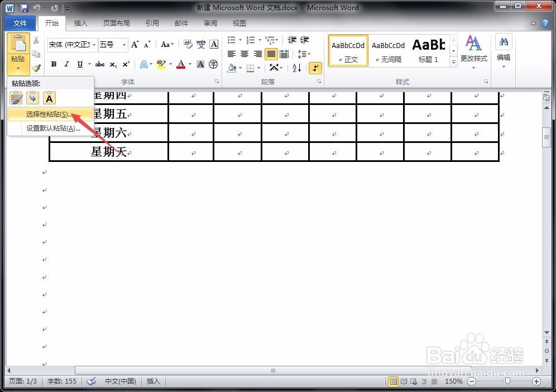Decrease paragraph indent
Viewport: 556px width, 392px height.
pyautogui.click(x=292, y=40)
